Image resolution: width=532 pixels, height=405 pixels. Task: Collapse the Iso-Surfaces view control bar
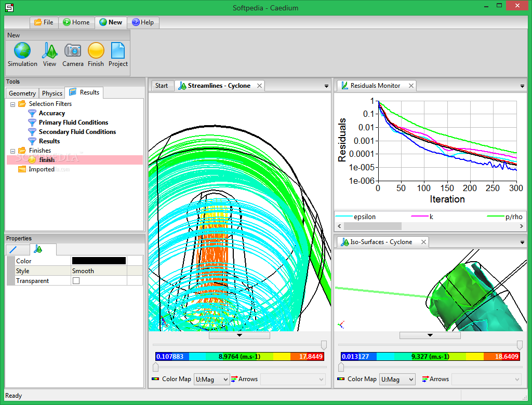[x=430, y=335]
